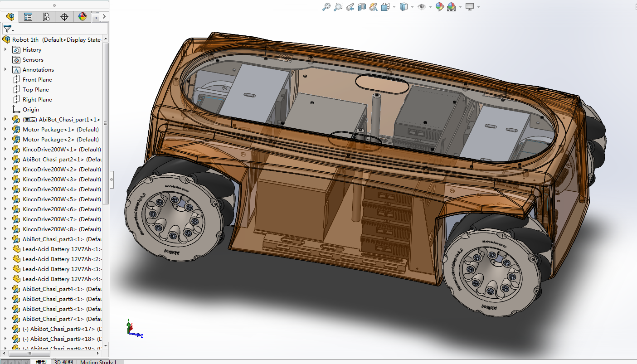
Task: Select Lead-Acid Battery 12V7Ah<3>
Action: (62, 269)
